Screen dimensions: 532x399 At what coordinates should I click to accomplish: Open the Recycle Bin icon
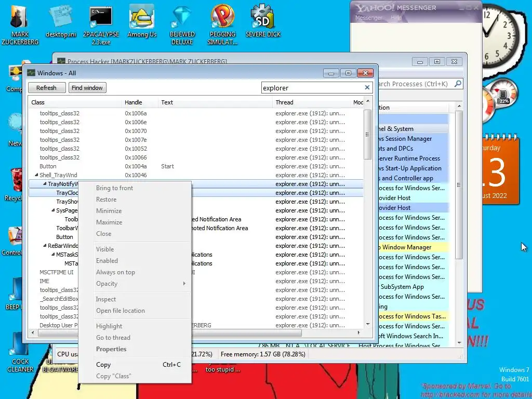14,185
